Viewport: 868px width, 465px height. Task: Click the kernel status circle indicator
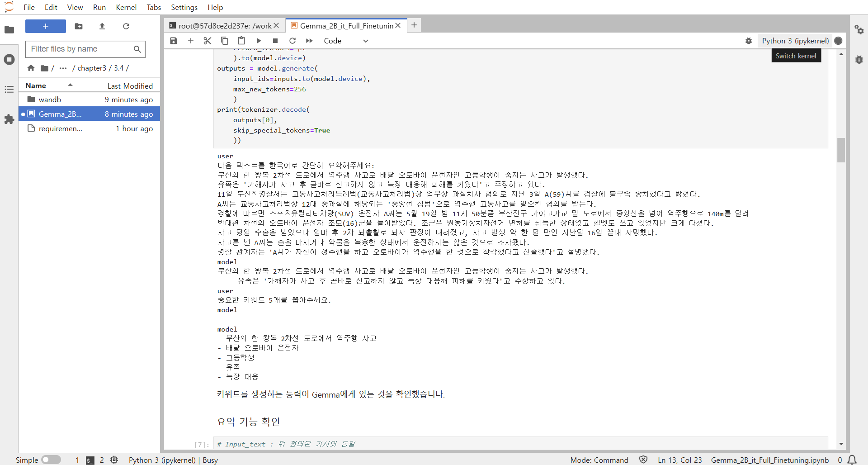coord(838,41)
